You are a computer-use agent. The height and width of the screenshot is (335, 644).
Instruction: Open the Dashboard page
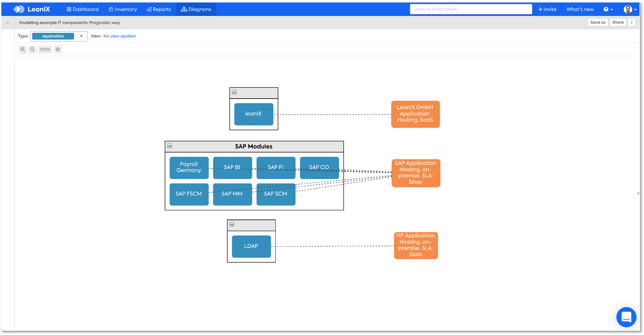pos(83,9)
